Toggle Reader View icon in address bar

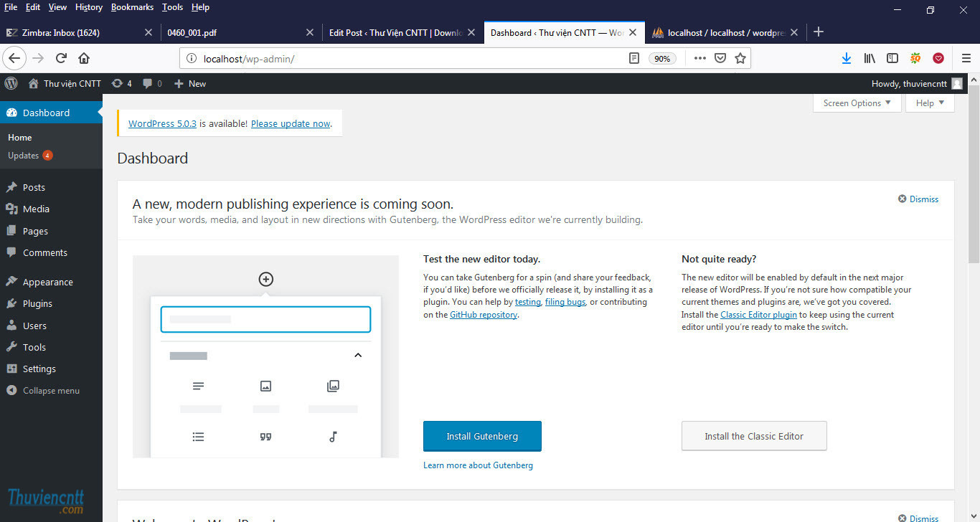(x=634, y=58)
